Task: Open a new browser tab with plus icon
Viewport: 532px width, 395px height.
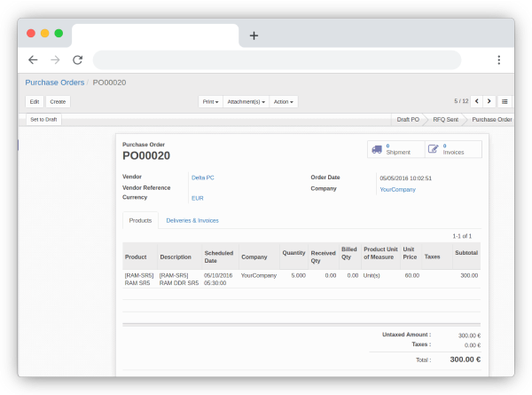Action: click(254, 36)
